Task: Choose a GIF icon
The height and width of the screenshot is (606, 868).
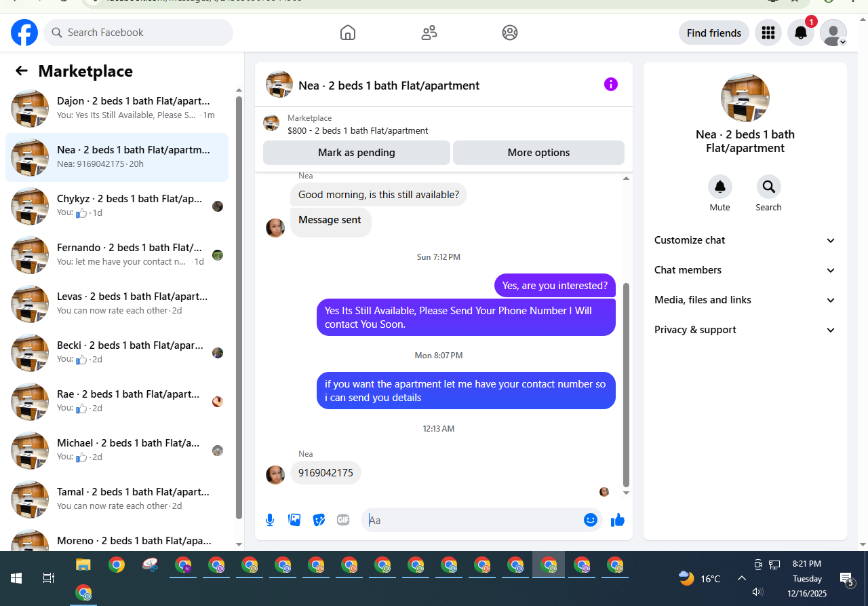Action: point(343,520)
